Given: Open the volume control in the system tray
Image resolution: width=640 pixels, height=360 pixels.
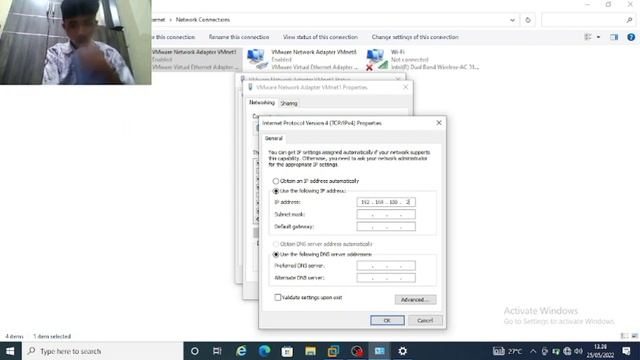Looking at the screenshot, I should coord(578,351).
